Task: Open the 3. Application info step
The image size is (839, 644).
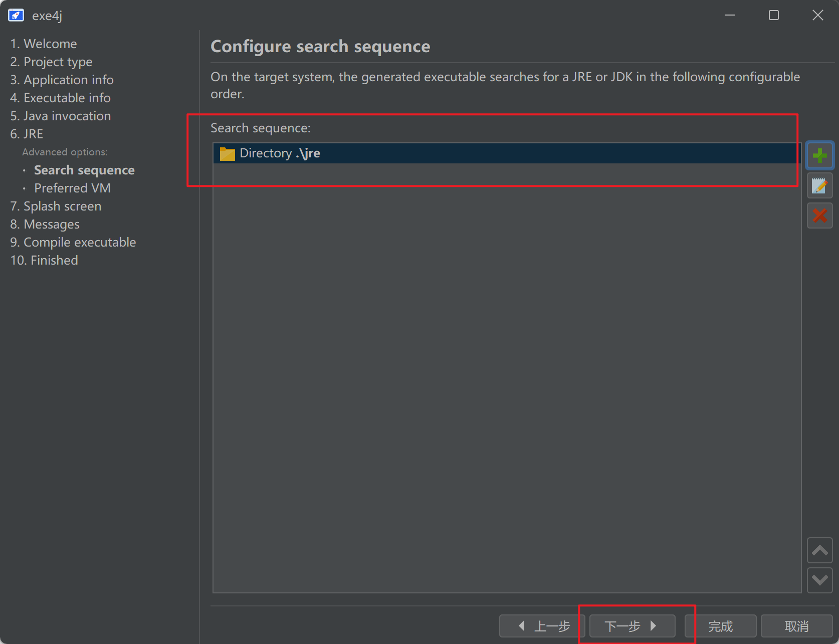Action: [62, 80]
